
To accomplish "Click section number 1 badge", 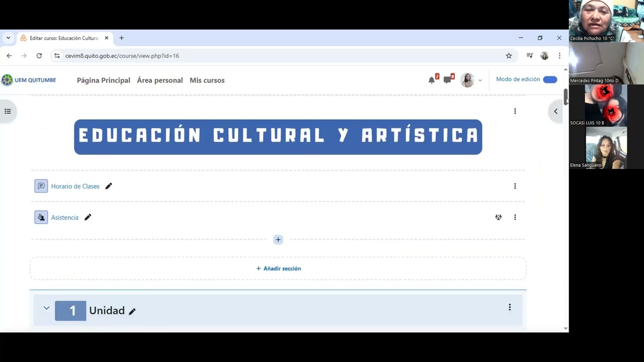I will (70, 311).
